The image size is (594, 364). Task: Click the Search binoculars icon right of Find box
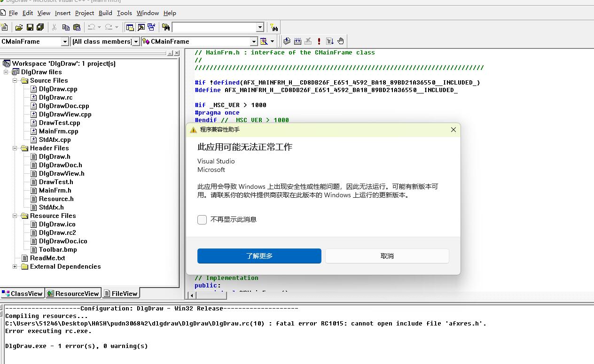(274, 27)
